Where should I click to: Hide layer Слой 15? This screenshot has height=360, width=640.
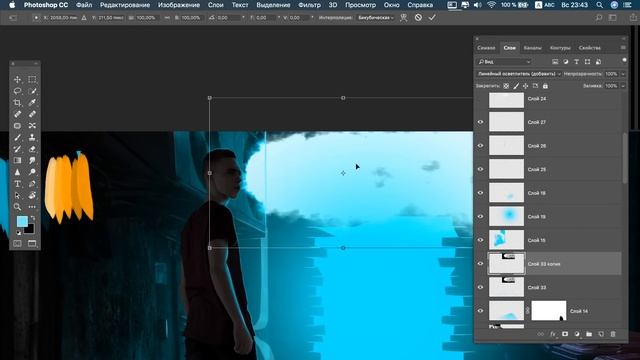(x=480, y=240)
